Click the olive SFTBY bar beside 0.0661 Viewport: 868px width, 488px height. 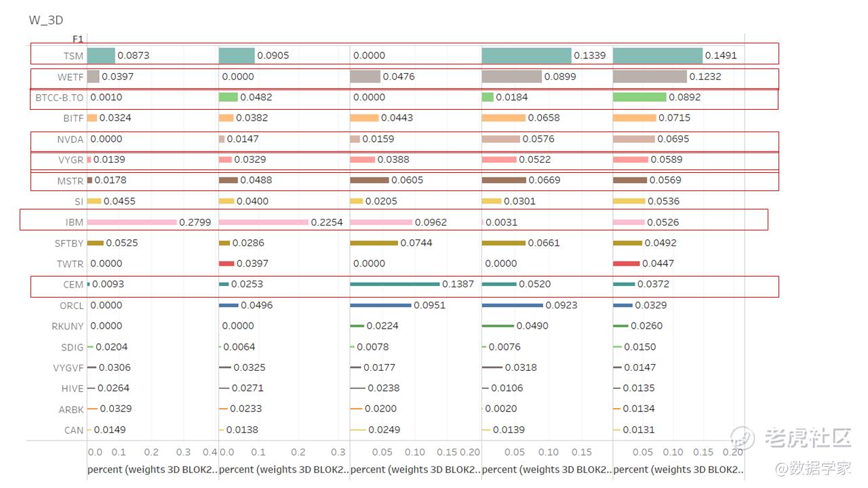coord(504,243)
